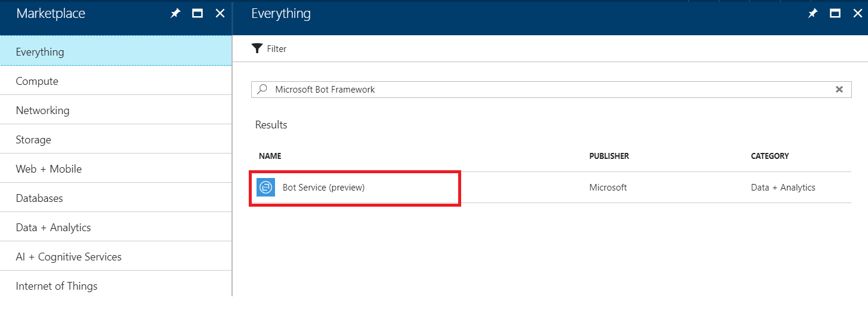Pin the Everything blade
Image resolution: width=868 pixels, height=313 pixels.
point(813,14)
